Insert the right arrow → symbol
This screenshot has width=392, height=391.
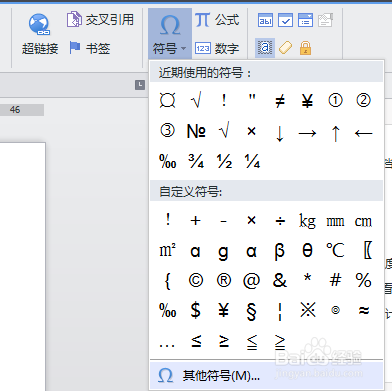(x=307, y=133)
